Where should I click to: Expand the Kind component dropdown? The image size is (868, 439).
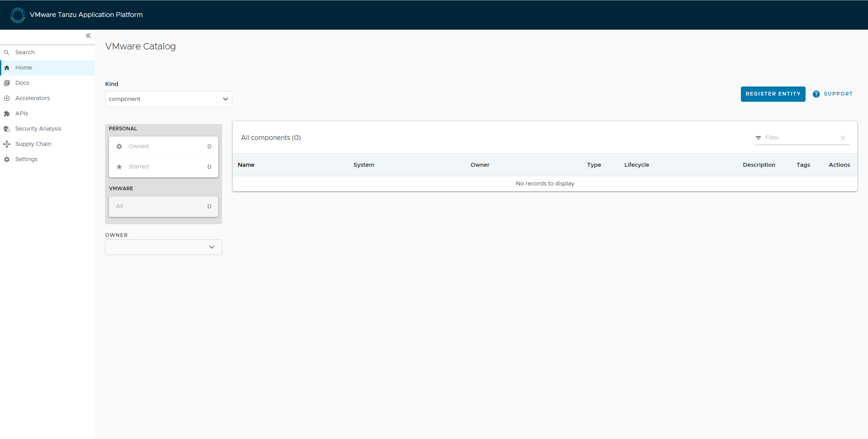tap(168, 99)
